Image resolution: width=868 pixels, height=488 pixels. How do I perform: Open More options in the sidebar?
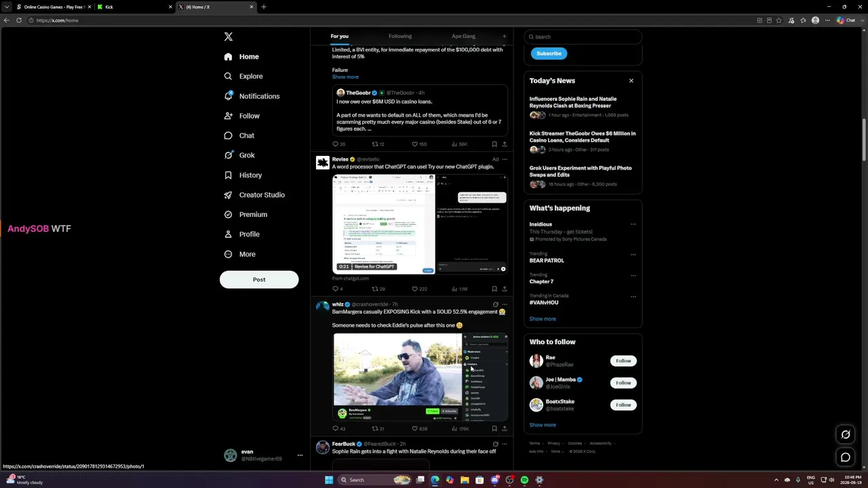click(239, 254)
